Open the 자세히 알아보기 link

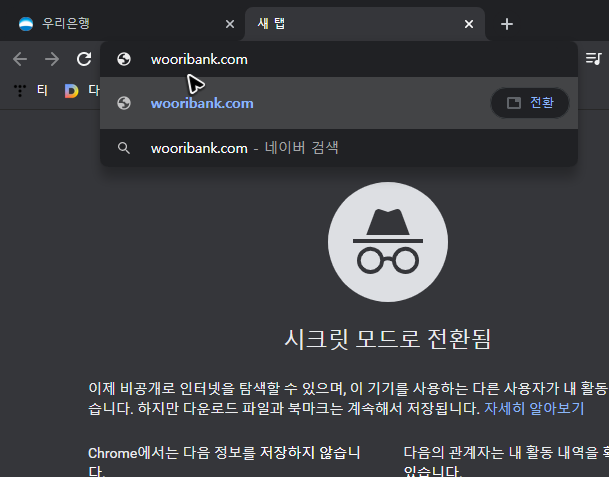tap(534, 408)
